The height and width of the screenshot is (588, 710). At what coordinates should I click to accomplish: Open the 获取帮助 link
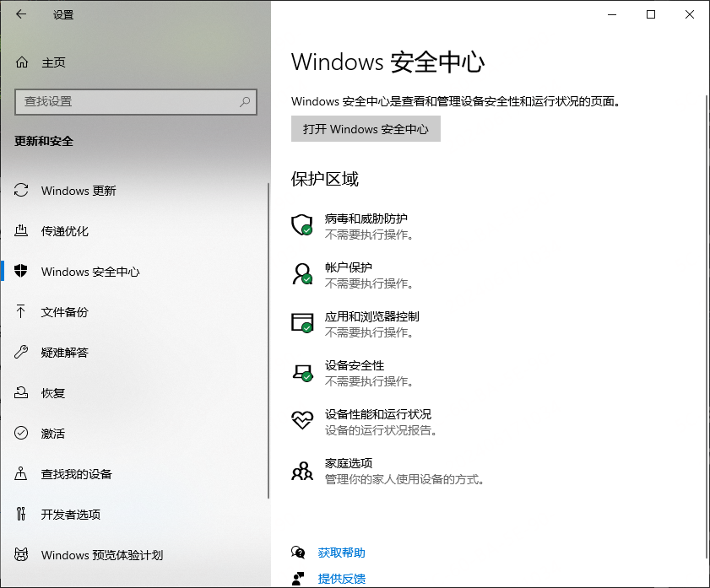[341, 553]
